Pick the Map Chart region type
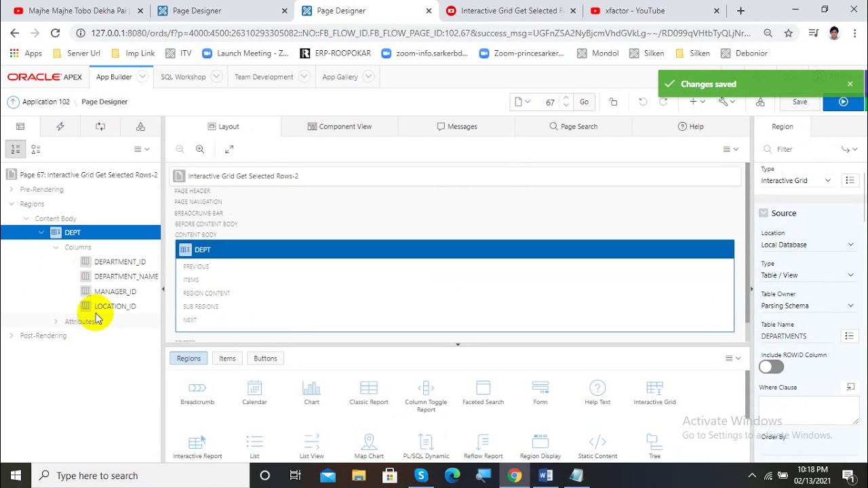 [x=369, y=447]
